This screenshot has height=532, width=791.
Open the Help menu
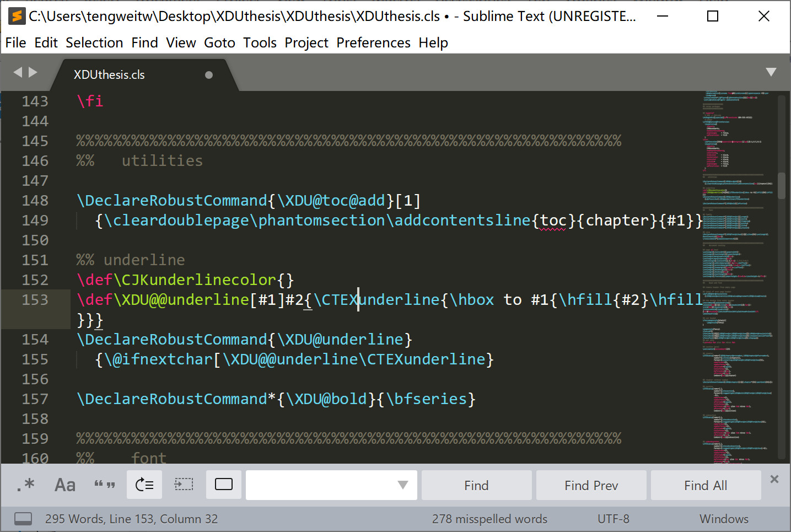[433, 42]
